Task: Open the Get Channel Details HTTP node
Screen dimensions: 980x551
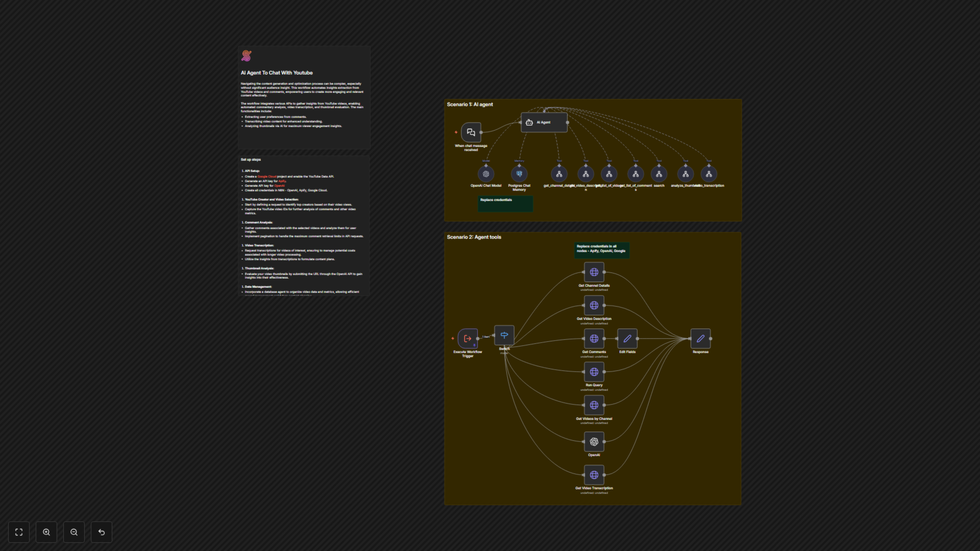Action: tap(593, 272)
